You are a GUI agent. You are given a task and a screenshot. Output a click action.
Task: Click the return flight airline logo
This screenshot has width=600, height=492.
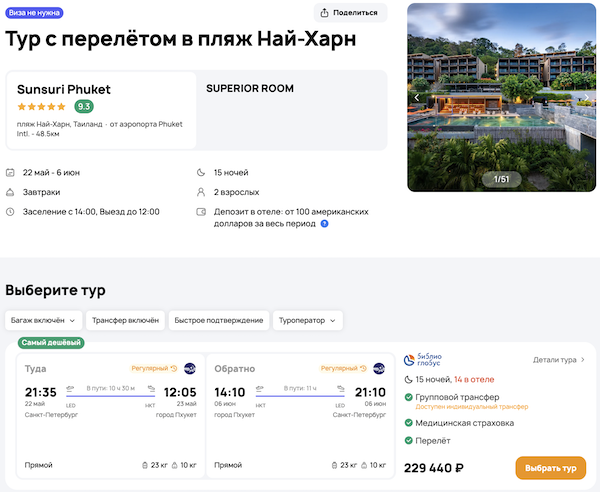(379, 368)
